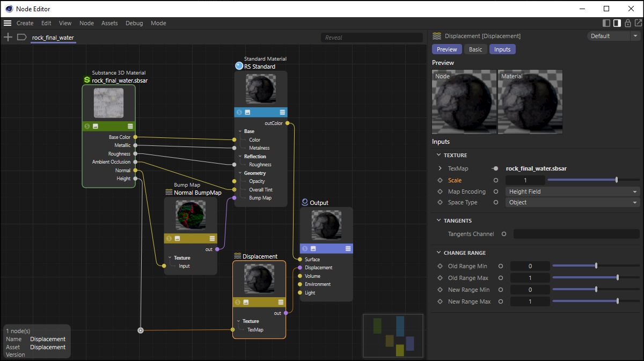
Task: Click into the Reveal search field
Action: point(372,38)
